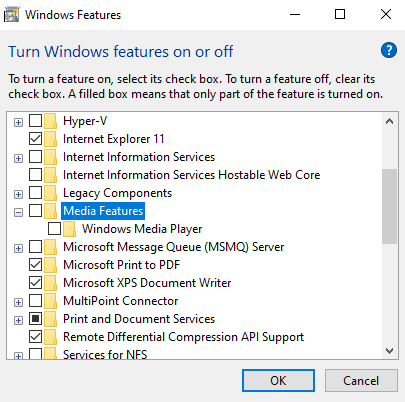Select Internet Information Services Hostable Web Core label
405x402 pixels.
point(192,175)
